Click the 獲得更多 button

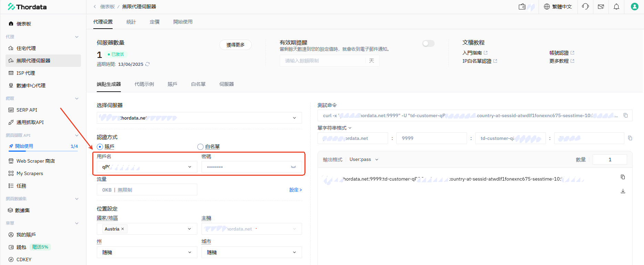pyautogui.click(x=235, y=45)
